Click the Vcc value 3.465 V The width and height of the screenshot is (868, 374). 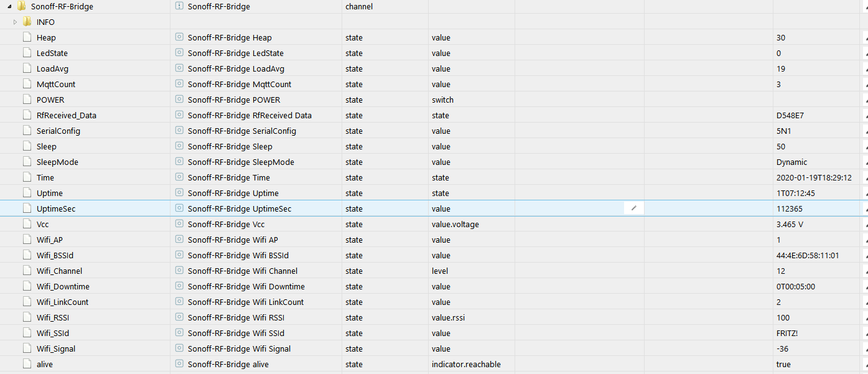coord(790,224)
